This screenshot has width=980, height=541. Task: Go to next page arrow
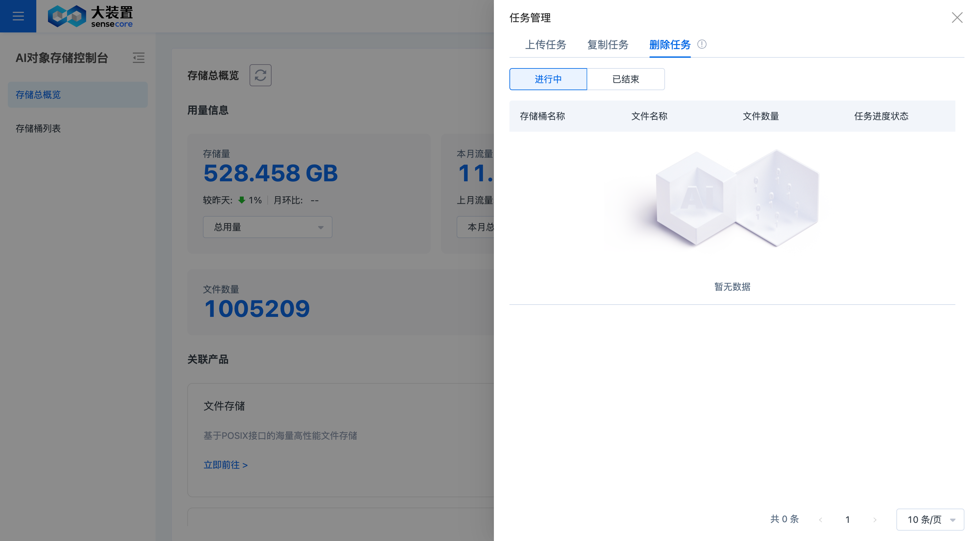pos(875,520)
